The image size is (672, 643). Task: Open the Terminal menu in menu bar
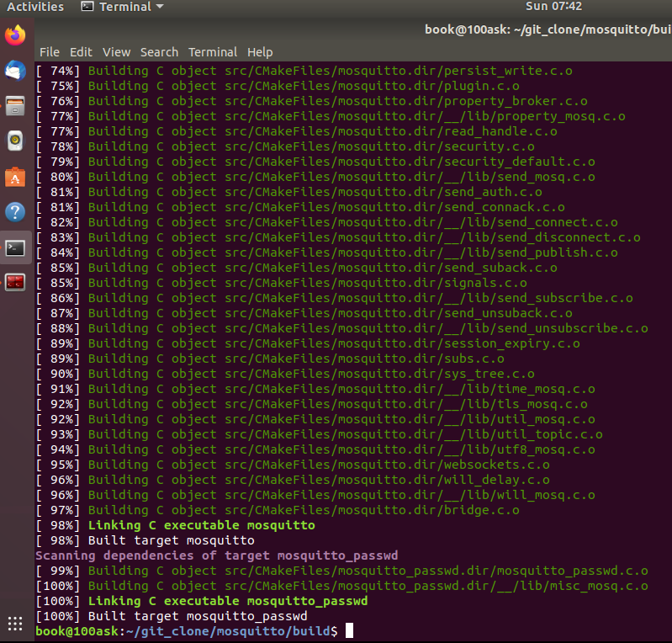pyautogui.click(x=214, y=52)
